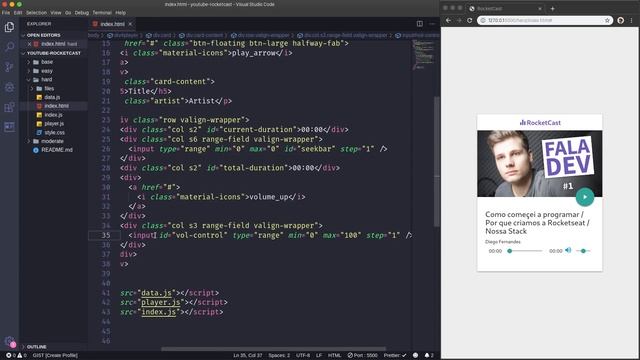
Task: Click the Prettier status item
Action: (395, 356)
